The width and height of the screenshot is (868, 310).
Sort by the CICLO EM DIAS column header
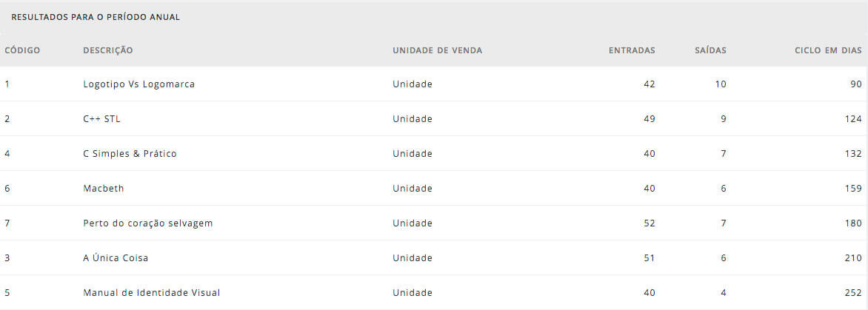click(828, 50)
